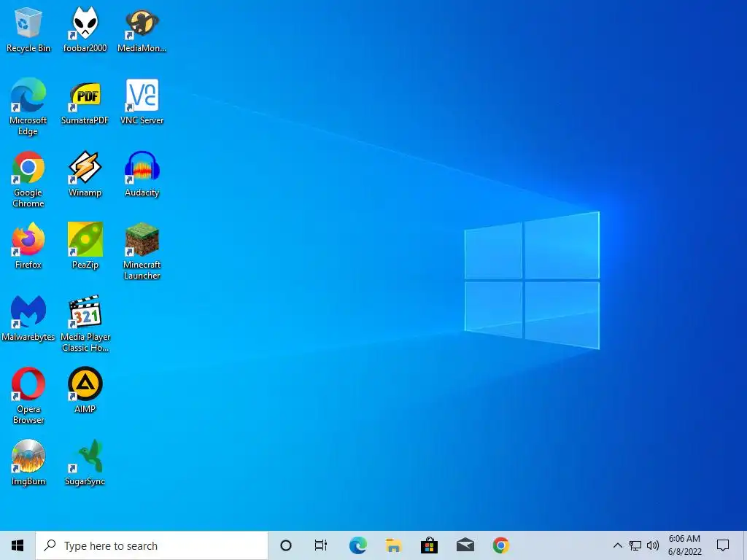The height and width of the screenshot is (560, 747).
Task: Open the volume control in tray
Action: click(653, 545)
